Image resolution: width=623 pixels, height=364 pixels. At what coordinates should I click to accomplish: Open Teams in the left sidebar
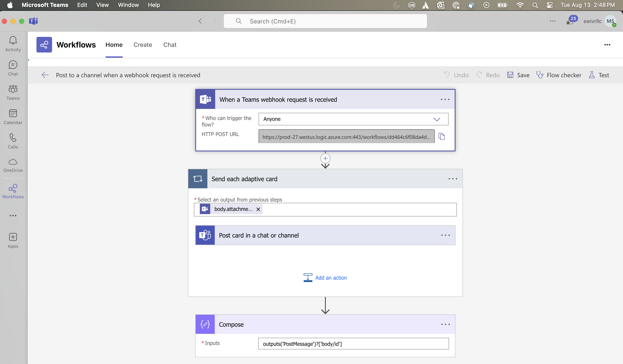click(x=13, y=92)
